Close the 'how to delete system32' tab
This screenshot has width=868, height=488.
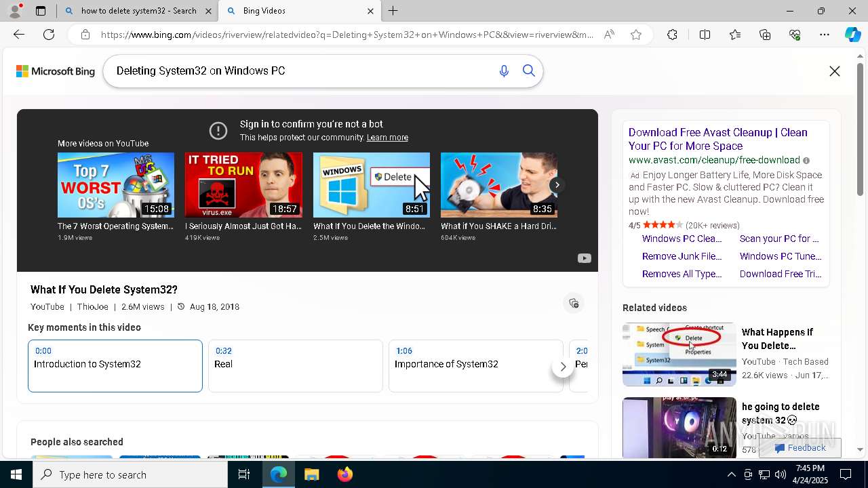[209, 11]
